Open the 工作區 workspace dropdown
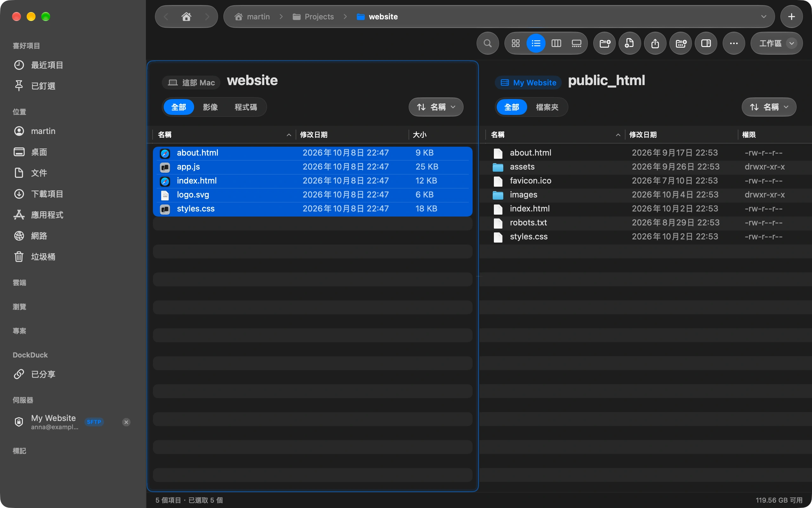The width and height of the screenshot is (812, 508). coord(777,43)
